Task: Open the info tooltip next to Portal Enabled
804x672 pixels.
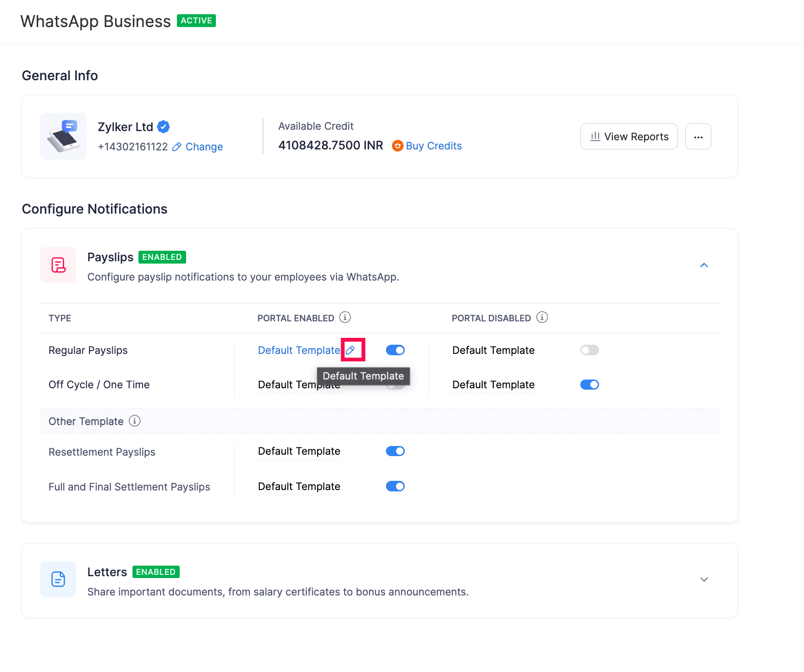Action: [x=345, y=317]
